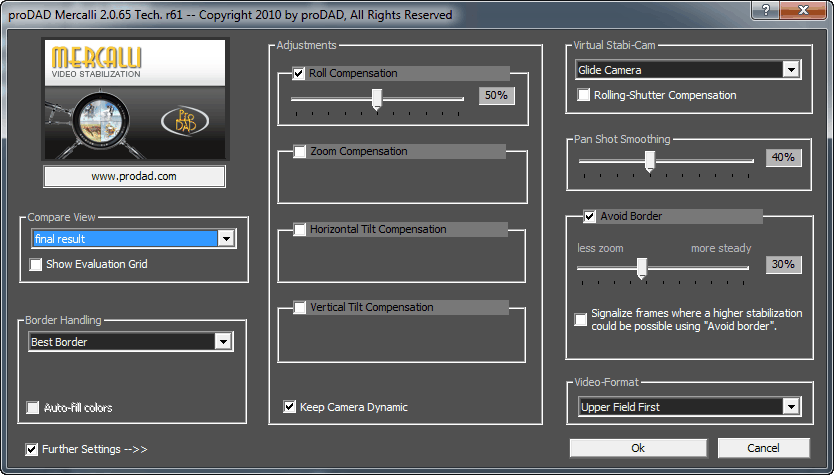
Task: Enable the 'Signalize frames' checkbox
Action: [x=581, y=320]
